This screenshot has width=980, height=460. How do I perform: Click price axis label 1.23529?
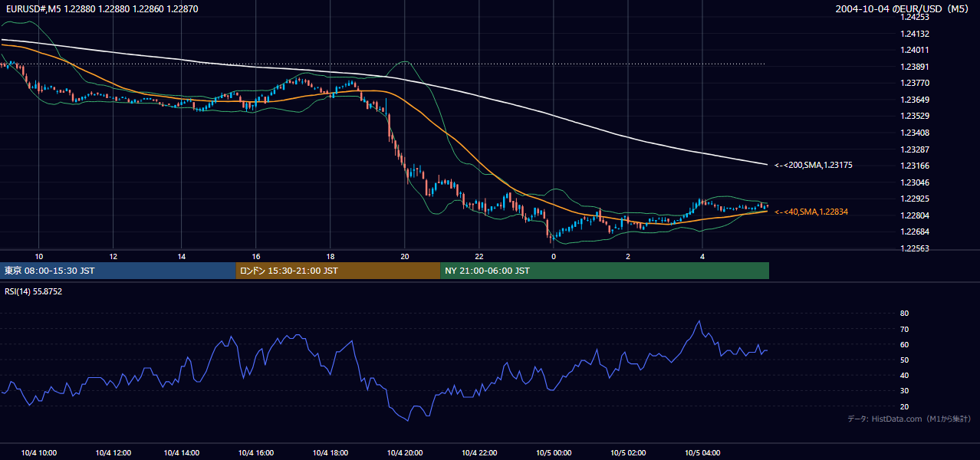pos(914,116)
